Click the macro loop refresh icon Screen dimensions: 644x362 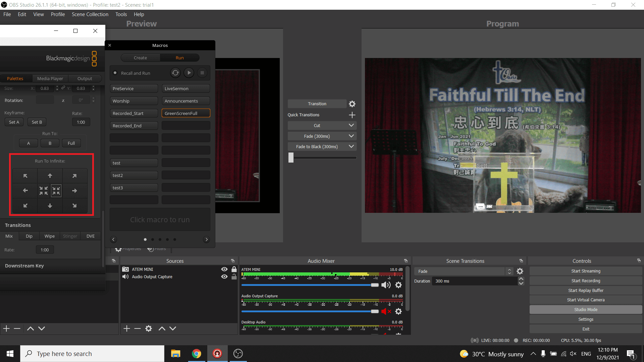[175, 73]
